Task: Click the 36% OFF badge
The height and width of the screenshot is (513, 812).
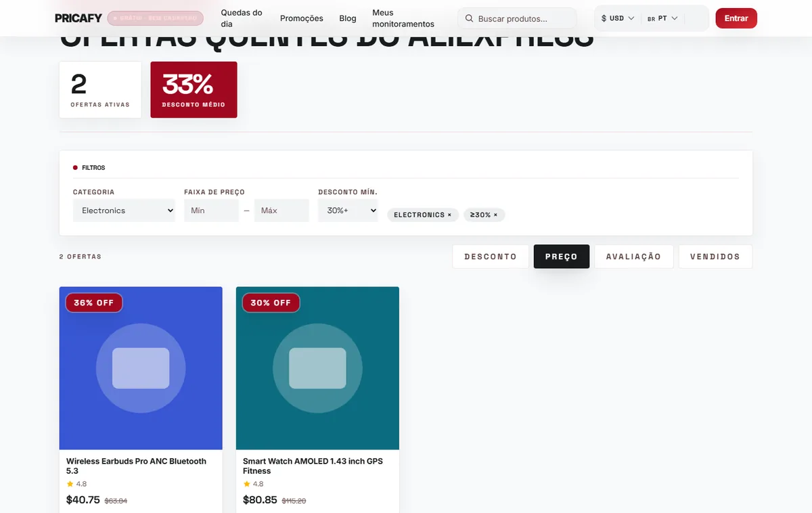Action: pos(94,303)
